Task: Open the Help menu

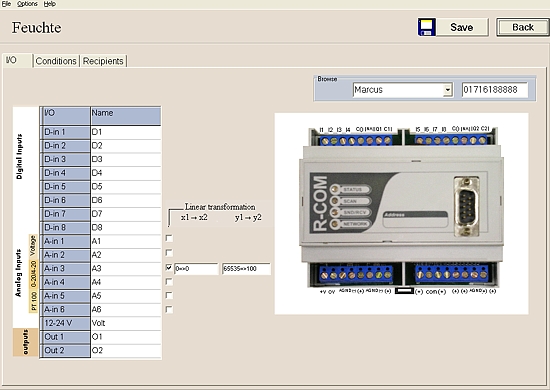Action: click(x=49, y=4)
